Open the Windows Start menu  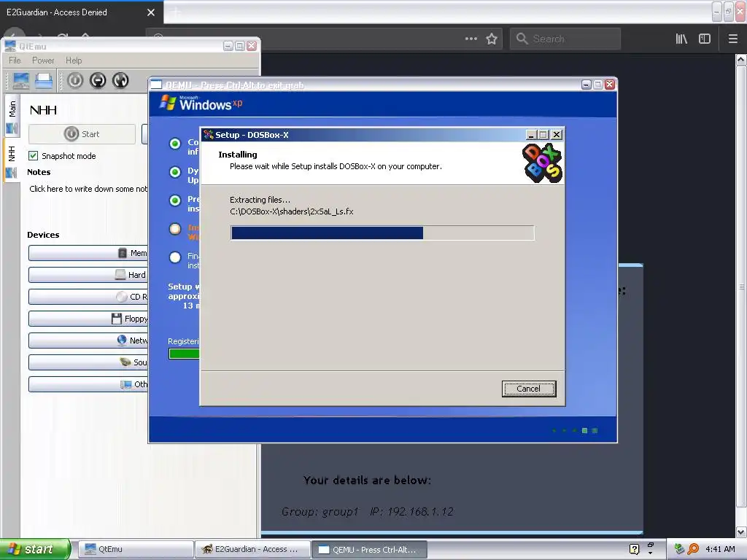pyautogui.click(x=34, y=549)
